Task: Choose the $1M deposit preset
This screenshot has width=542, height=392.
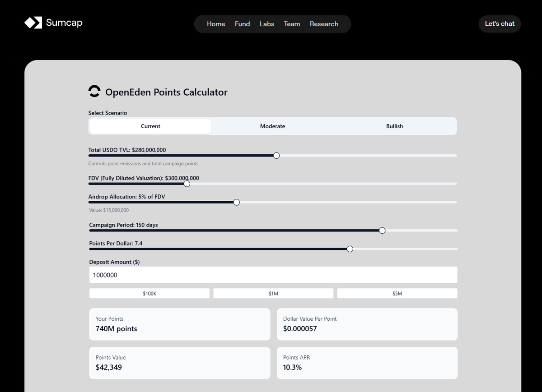Action: click(273, 293)
